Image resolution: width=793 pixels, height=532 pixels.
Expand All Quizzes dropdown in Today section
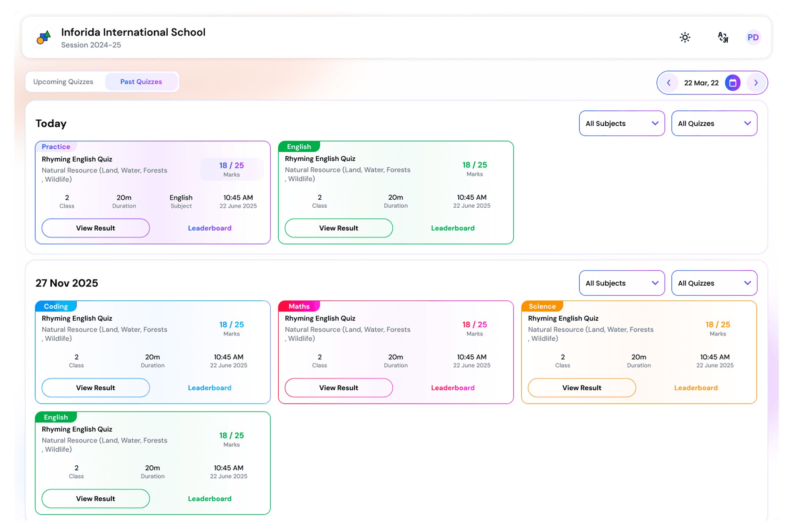(x=714, y=124)
